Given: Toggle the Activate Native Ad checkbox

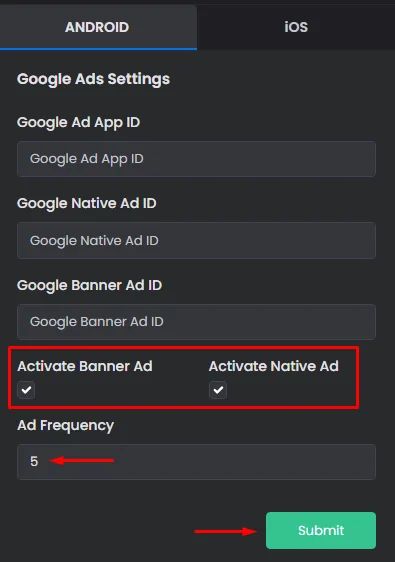Looking at the screenshot, I should coord(218,390).
